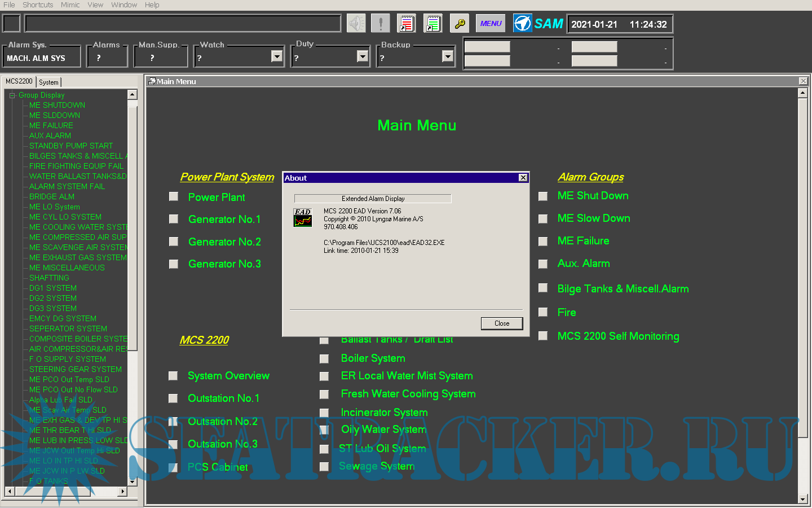Click the alarm horn silence speaker icon
The width and height of the screenshot is (812, 508).
[x=356, y=24]
